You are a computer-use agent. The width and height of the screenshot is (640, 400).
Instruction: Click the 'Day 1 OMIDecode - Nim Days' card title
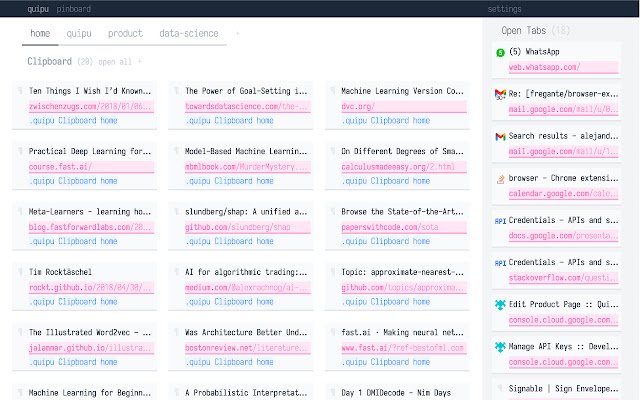(x=396, y=393)
